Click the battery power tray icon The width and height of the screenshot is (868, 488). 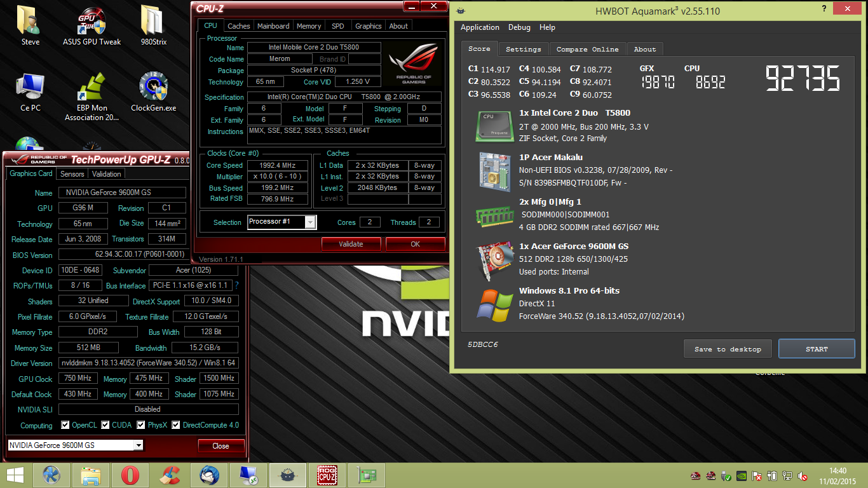click(772, 475)
